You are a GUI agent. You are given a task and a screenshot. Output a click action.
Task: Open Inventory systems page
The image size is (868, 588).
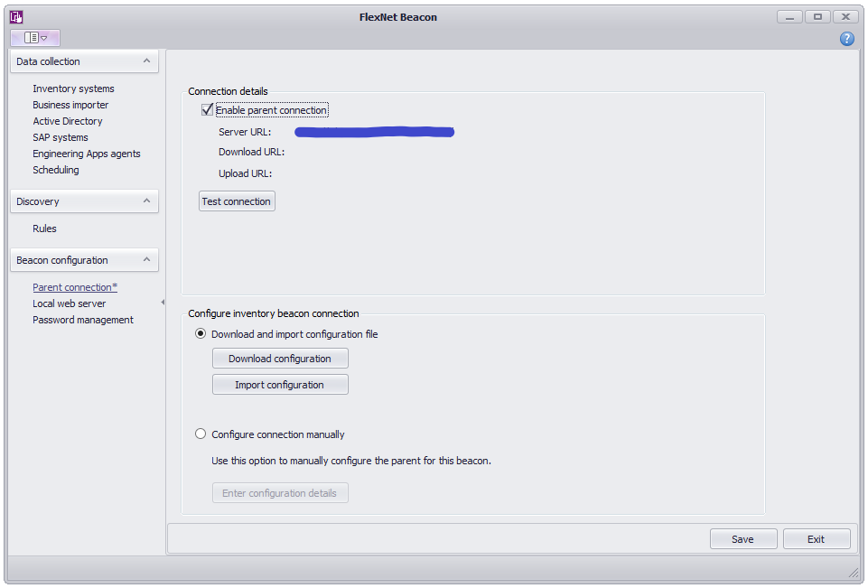point(73,89)
